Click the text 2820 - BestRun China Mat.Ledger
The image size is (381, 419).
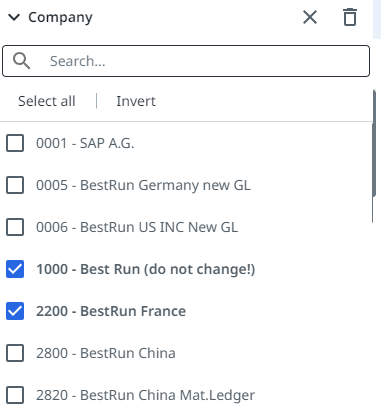[x=145, y=395]
